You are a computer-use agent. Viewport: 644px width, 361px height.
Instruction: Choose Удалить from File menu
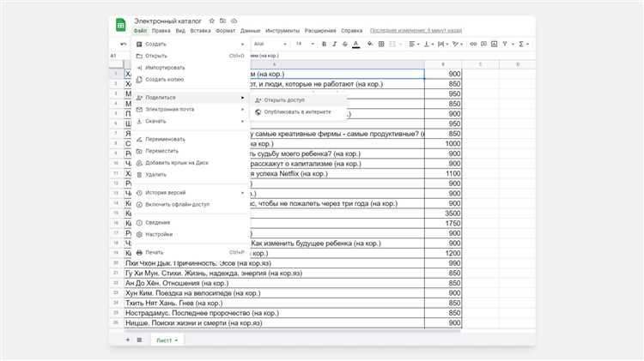pyautogui.click(x=191, y=175)
